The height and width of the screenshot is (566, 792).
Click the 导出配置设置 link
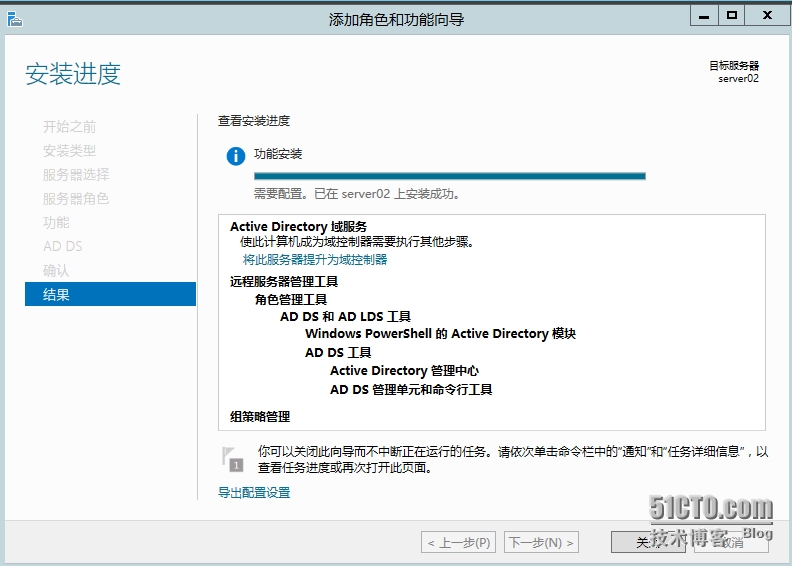(254, 492)
